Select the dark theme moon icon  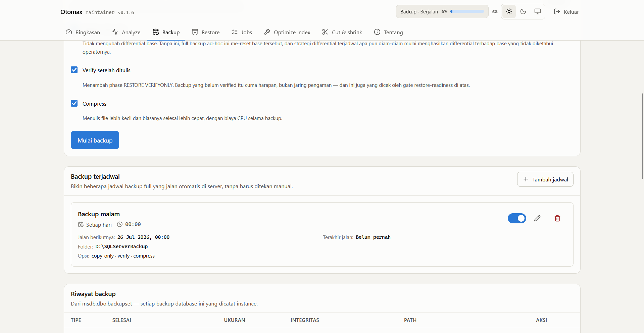(x=523, y=12)
